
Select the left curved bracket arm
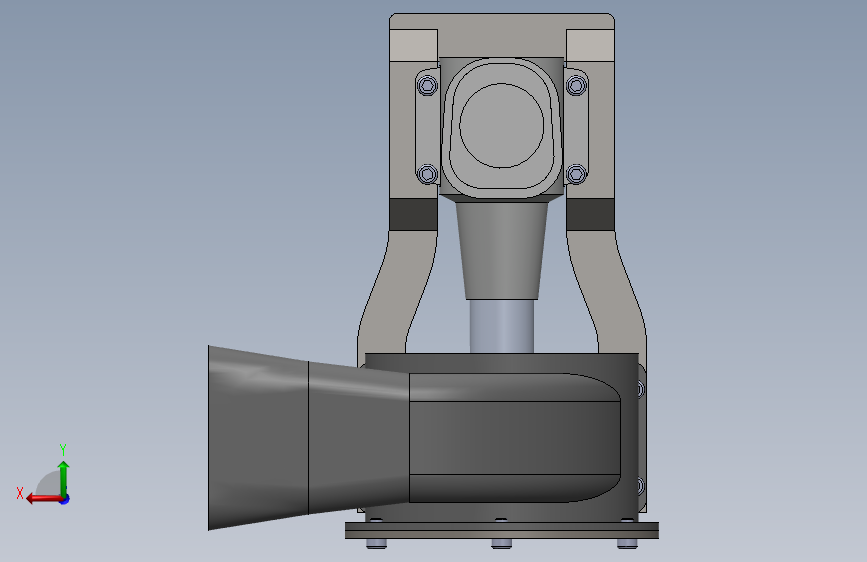[x=396, y=293]
